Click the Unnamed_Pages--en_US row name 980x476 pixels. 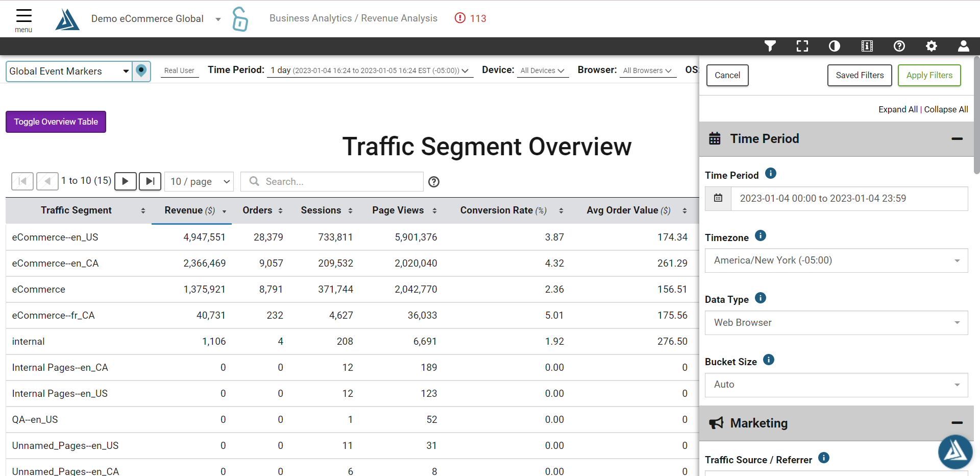(x=65, y=445)
